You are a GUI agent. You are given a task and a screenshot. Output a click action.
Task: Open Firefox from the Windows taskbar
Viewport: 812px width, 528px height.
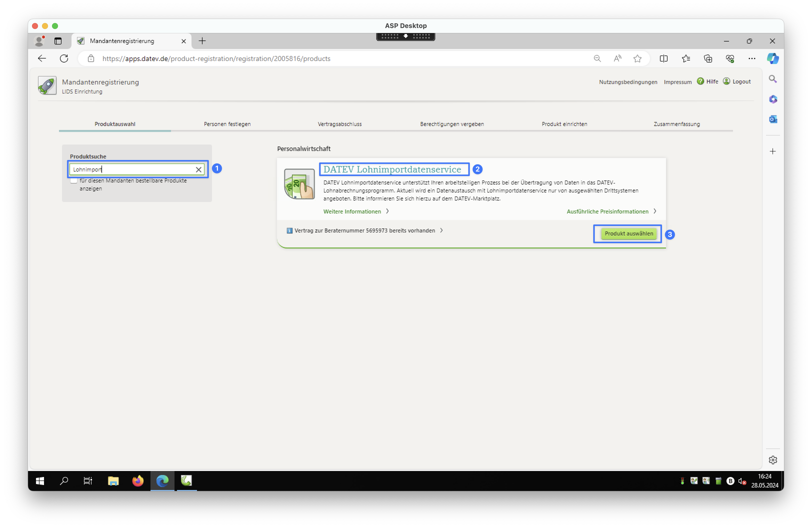point(138,481)
